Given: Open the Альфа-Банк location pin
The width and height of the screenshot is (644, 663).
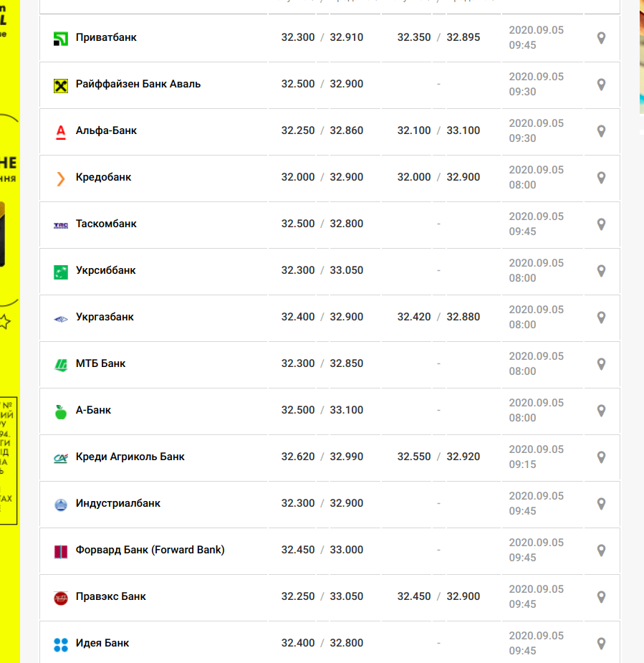Looking at the screenshot, I should (x=601, y=131).
